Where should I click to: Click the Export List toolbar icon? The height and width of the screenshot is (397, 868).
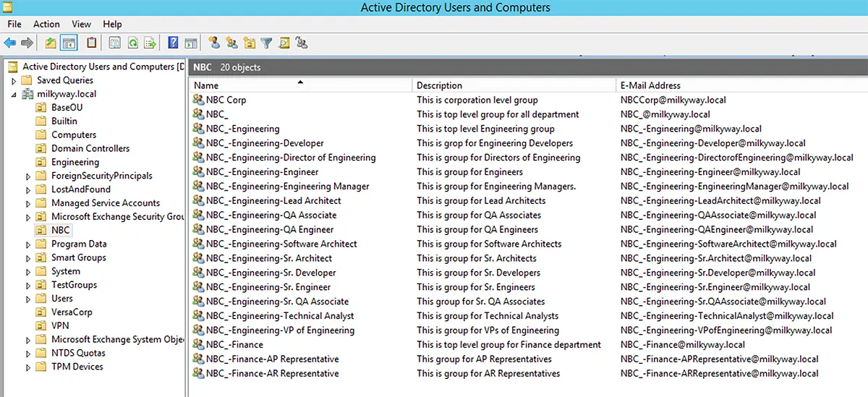[x=150, y=43]
